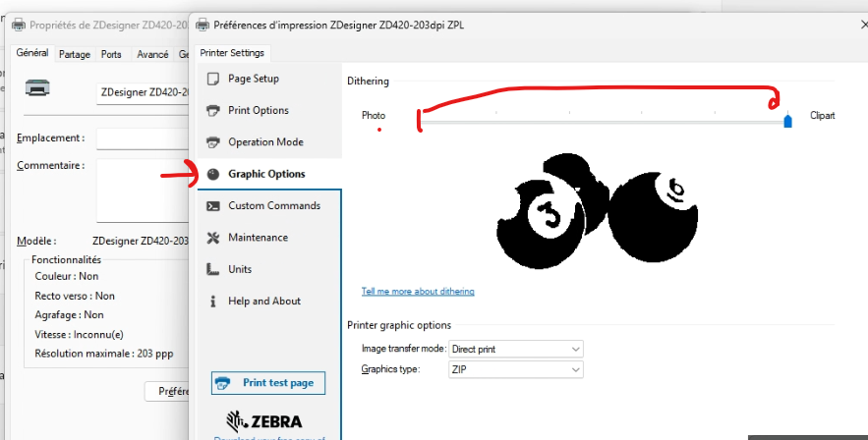Viewport: 868px width, 440px height.
Task: Click the Custom Commands terminal icon
Action: (211, 206)
